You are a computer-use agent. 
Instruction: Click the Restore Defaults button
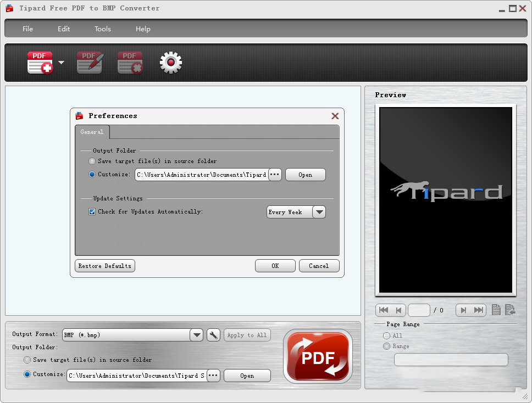(104, 266)
